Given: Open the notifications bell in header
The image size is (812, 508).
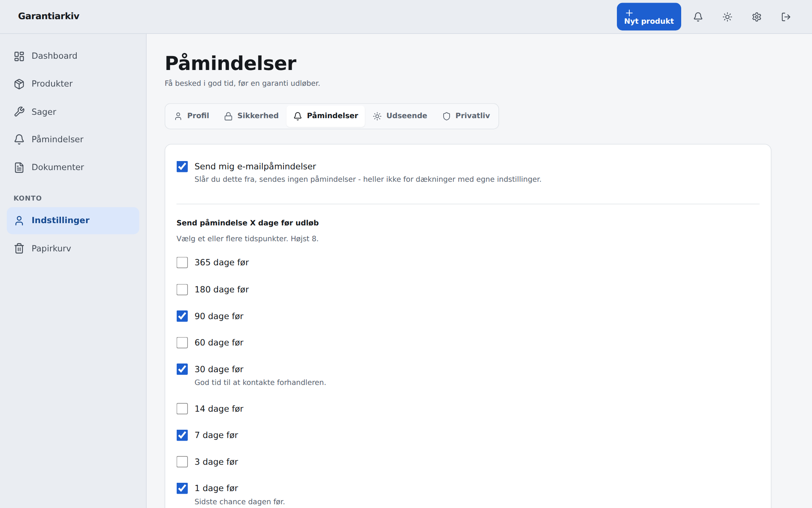Looking at the screenshot, I should click(x=698, y=17).
